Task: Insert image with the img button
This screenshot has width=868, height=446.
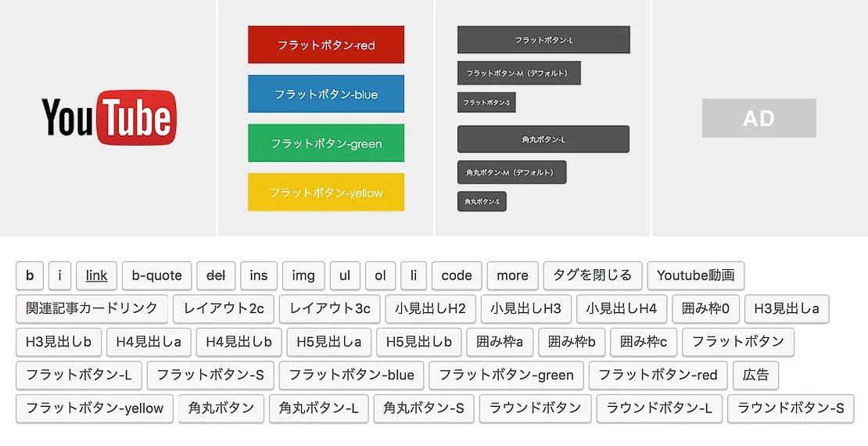Action: (x=303, y=275)
